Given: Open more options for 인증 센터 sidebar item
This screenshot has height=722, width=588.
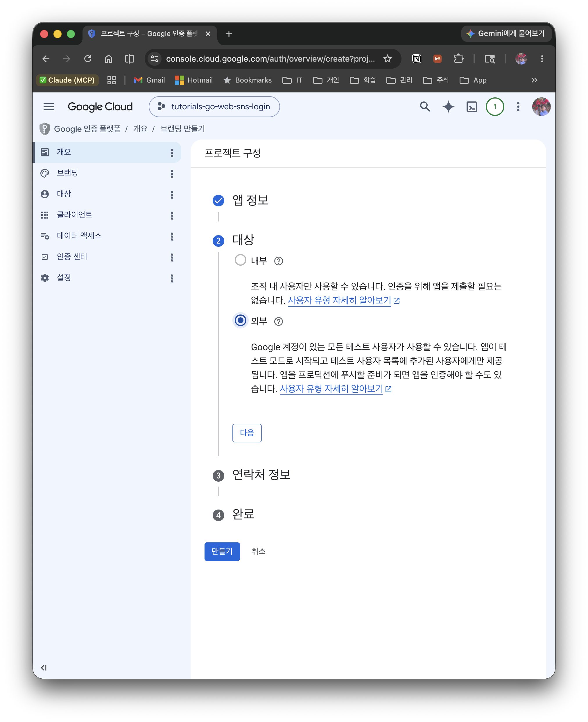Looking at the screenshot, I should (172, 258).
